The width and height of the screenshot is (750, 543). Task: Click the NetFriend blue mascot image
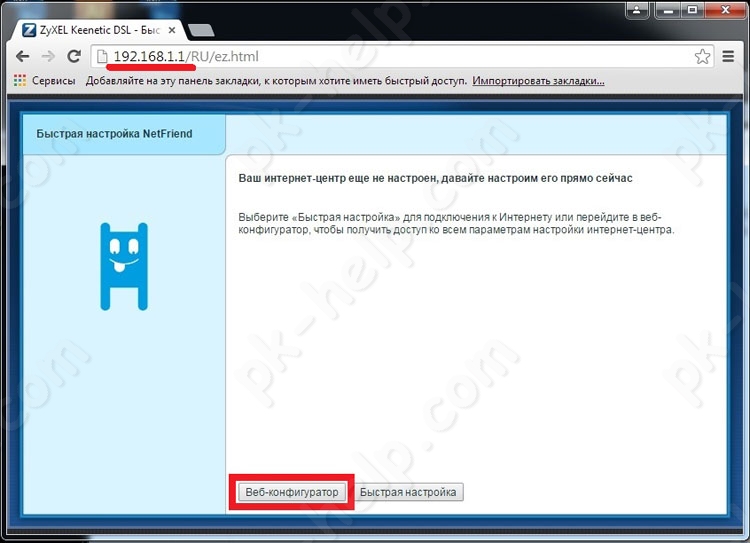[x=124, y=266]
